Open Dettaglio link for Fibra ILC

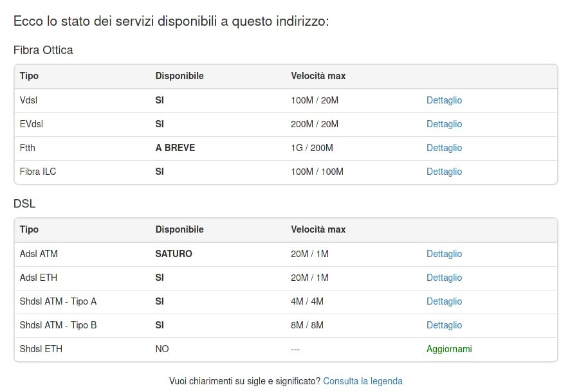[444, 172]
